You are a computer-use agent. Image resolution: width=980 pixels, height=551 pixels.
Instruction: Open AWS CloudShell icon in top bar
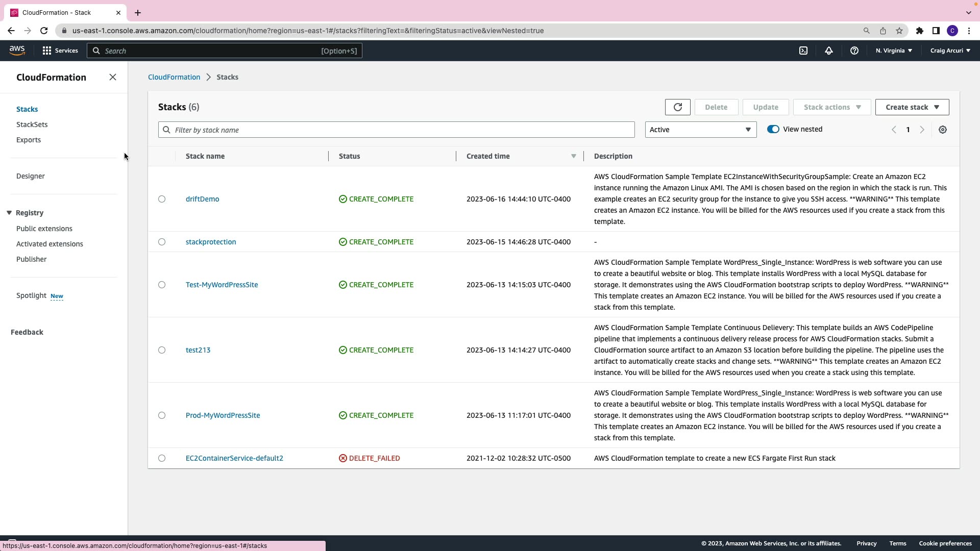[803, 51]
